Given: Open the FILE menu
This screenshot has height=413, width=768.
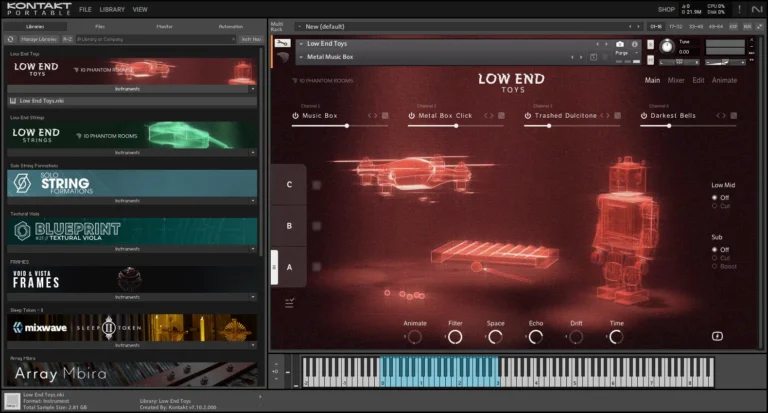Looking at the screenshot, I should tap(85, 9).
